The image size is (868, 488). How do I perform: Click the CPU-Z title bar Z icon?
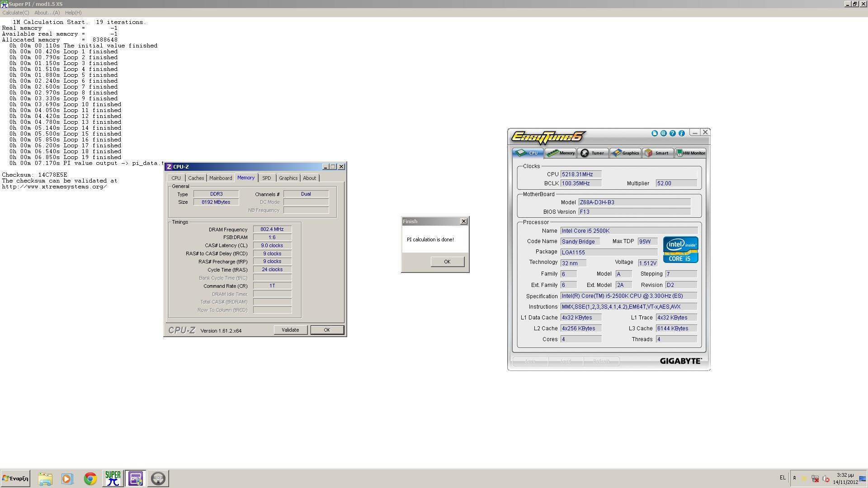click(169, 167)
